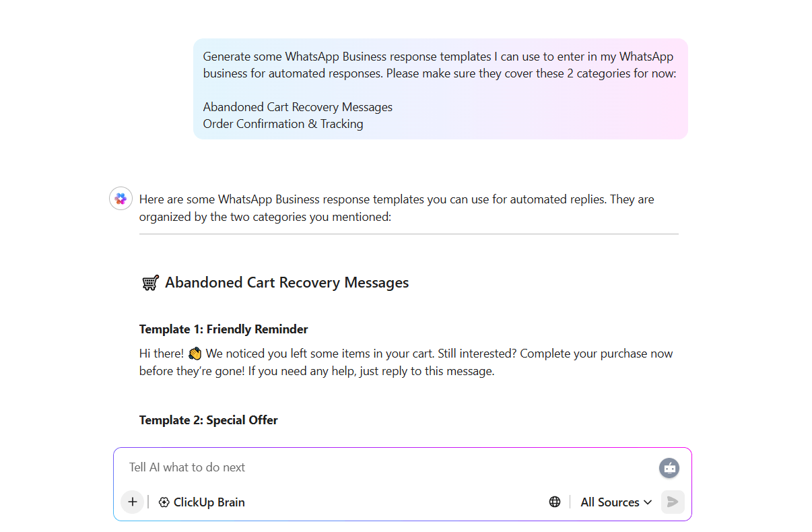812x532 pixels.
Task: Focus the 'Tell AI what to do next' field
Action: pos(384,467)
